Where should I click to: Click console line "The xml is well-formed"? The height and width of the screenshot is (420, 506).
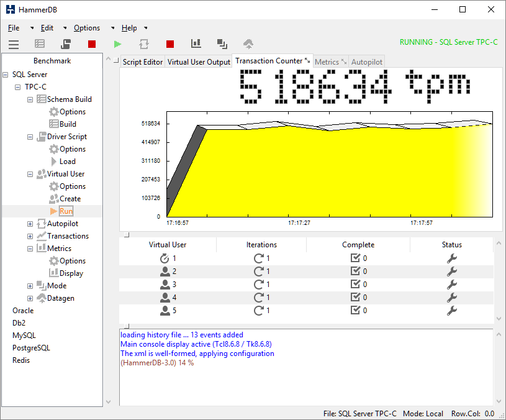click(x=197, y=354)
